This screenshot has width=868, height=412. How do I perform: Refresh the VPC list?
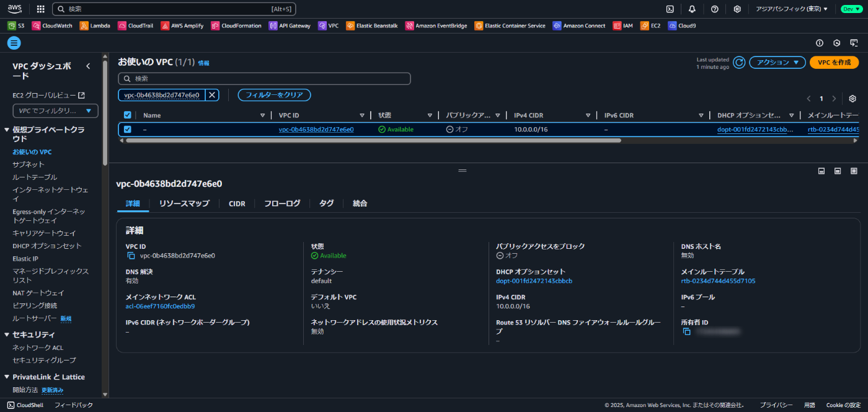(x=739, y=62)
